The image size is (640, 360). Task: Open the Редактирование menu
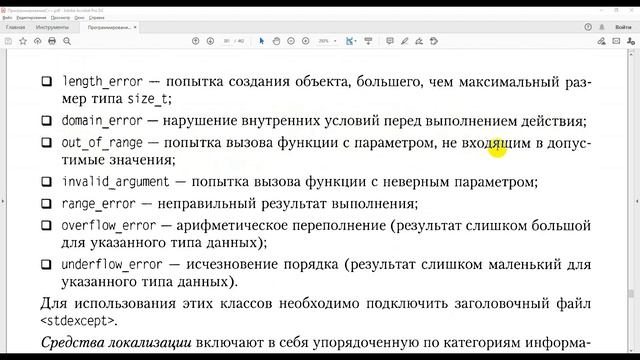pyautogui.click(x=31, y=18)
